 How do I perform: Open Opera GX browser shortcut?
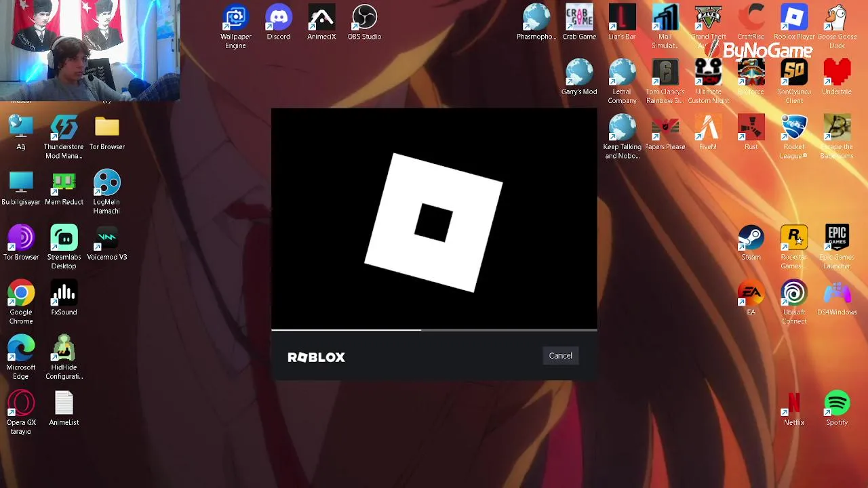[x=21, y=413]
